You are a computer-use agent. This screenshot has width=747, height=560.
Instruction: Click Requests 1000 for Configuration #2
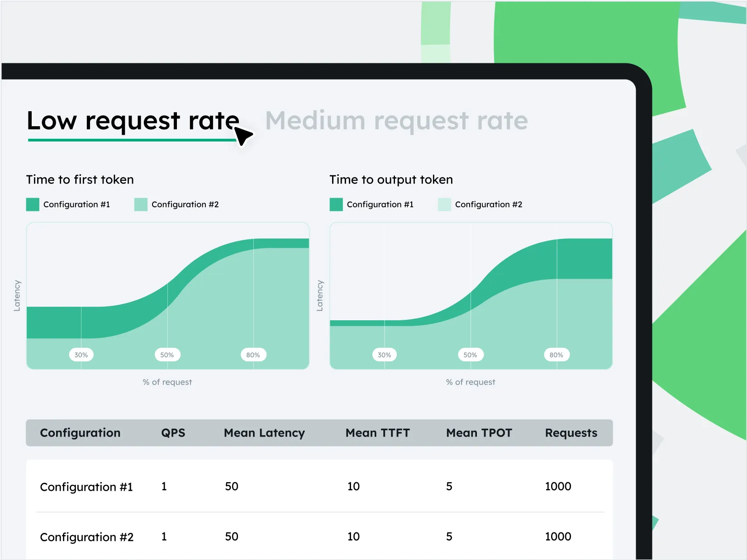[x=558, y=537]
